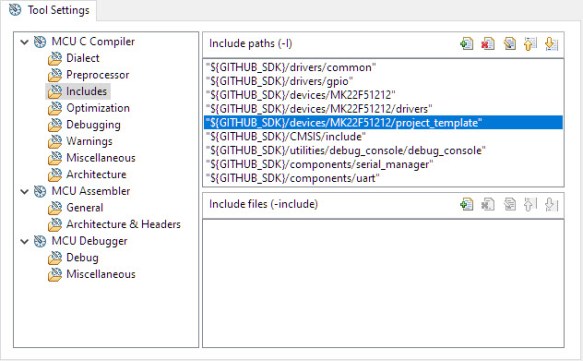
Task: Click inside the empty Include files list
Action: pos(383,283)
